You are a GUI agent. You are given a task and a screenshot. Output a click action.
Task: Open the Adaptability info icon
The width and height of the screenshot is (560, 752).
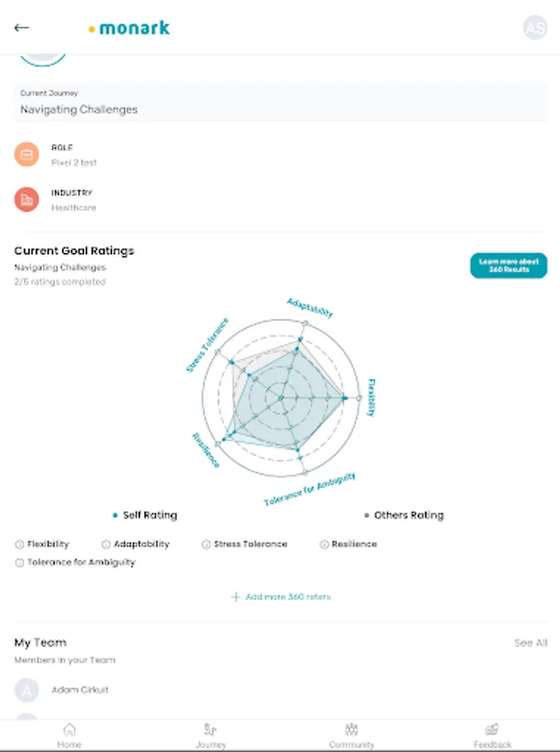[x=106, y=545]
